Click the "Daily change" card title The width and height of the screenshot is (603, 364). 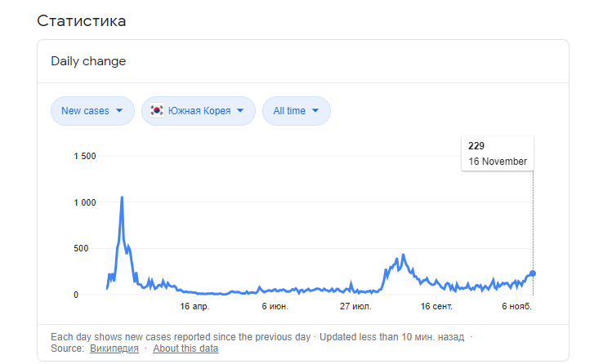tap(88, 61)
